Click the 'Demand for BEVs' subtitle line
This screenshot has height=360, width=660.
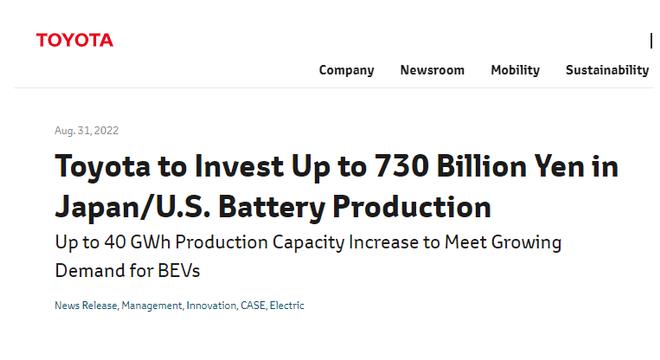point(128,270)
